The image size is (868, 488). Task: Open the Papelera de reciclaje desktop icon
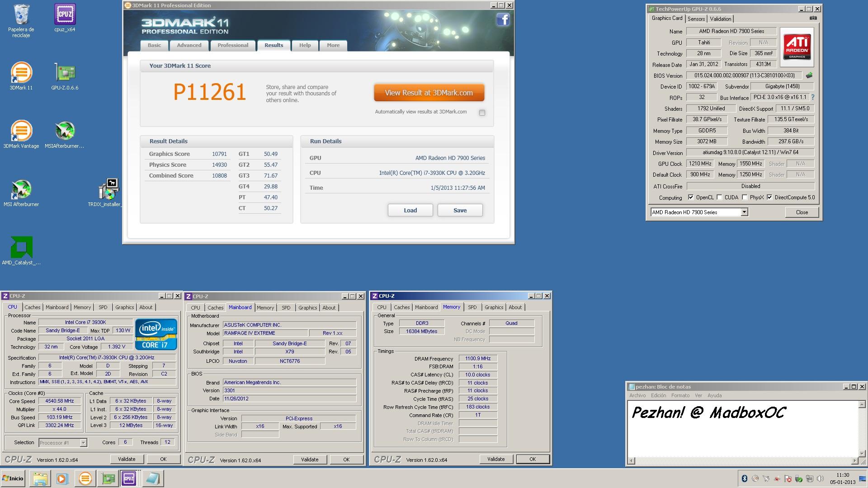click(21, 21)
